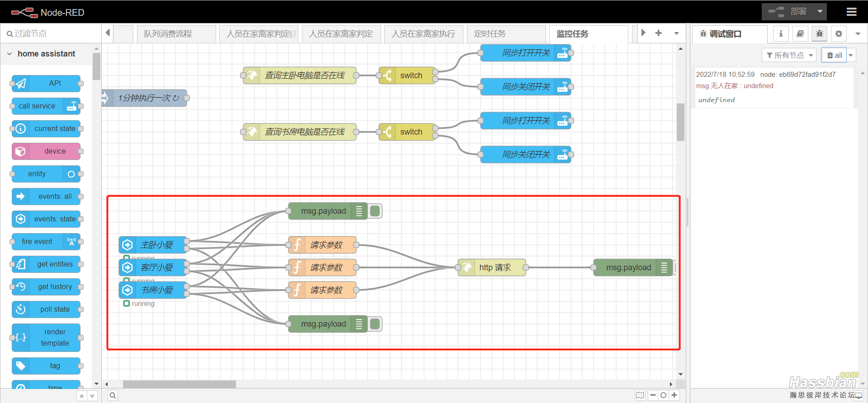Screen dimensions: 868x403
Task: Open the main hamburger menu
Action: click(852, 12)
